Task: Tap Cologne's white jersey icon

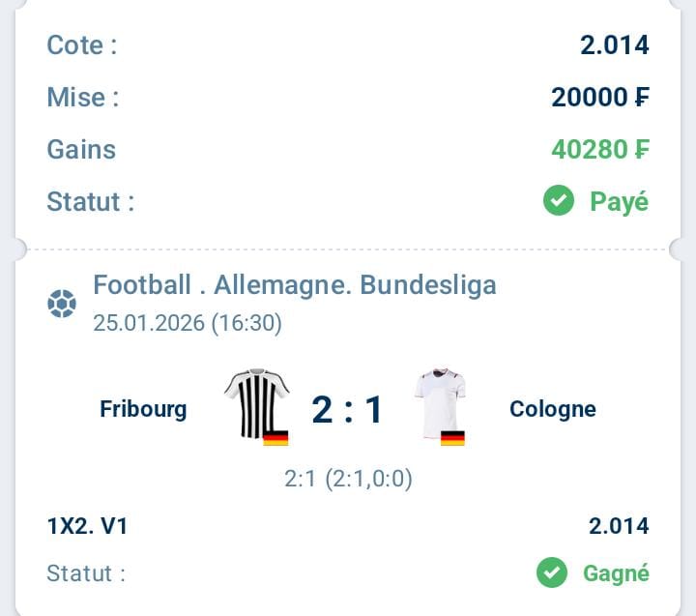Action: 441,400
